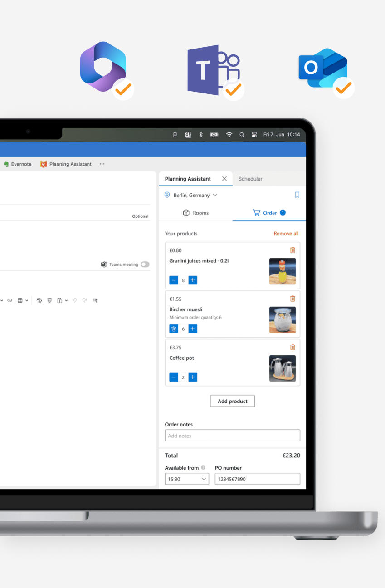Open macOS Spotlight search

tap(242, 135)
